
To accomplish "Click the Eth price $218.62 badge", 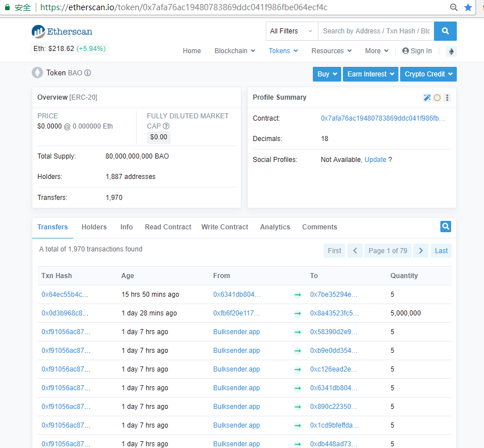I will coord(70,49).
